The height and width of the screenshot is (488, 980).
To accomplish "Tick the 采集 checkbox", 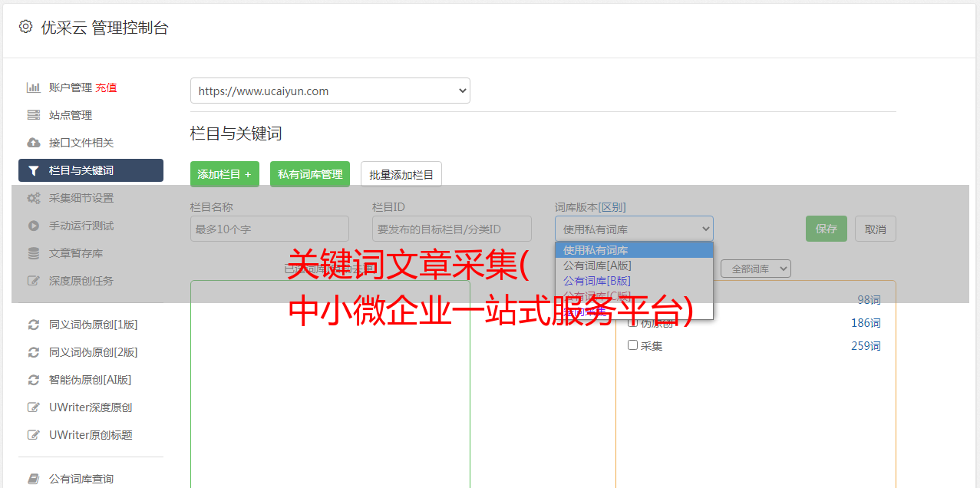I will pos(633,345).
